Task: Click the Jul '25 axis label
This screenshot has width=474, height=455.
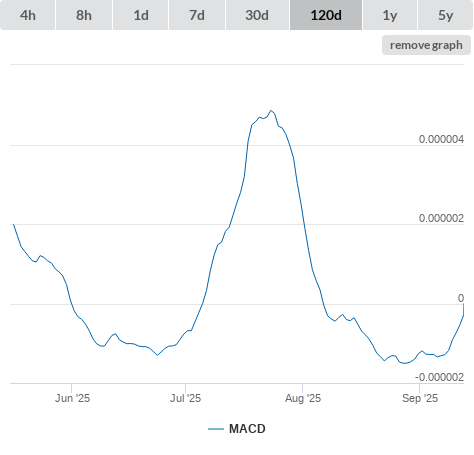Action: click(x=186, y=398)
